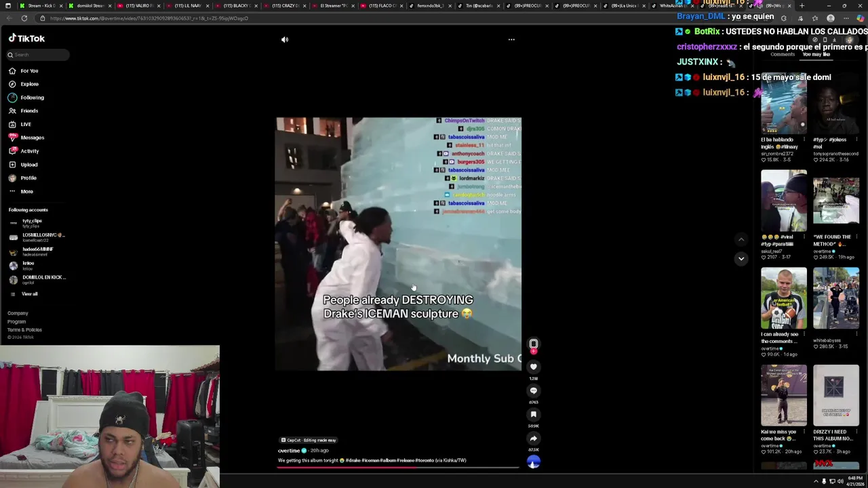Switch to the Stream - Kick browser tab
Viewport: 868px width, 488px height.
click(x=41, y=5)
